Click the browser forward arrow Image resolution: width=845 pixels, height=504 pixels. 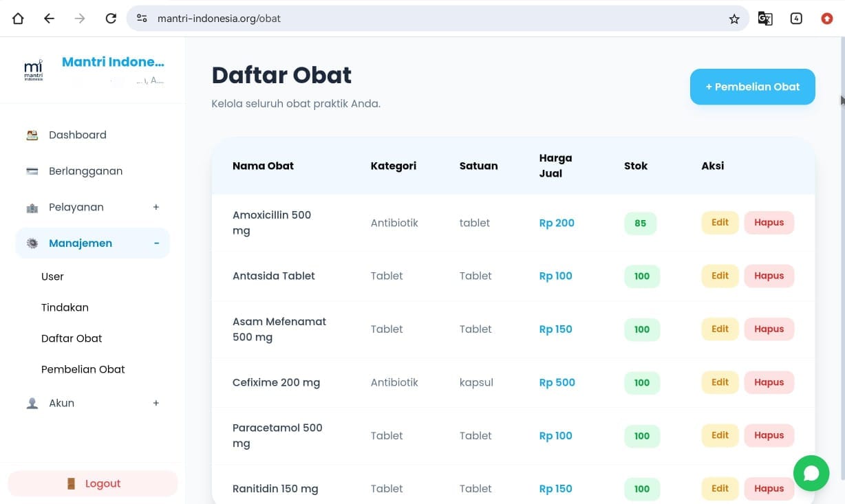(80, 19)
